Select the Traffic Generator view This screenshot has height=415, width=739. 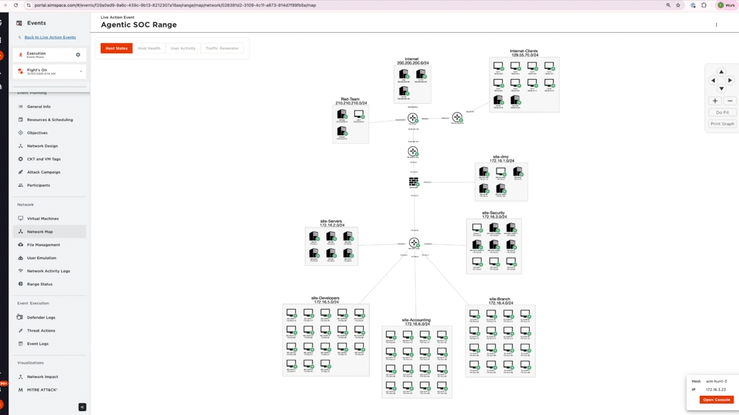click(x=222, y=48)
